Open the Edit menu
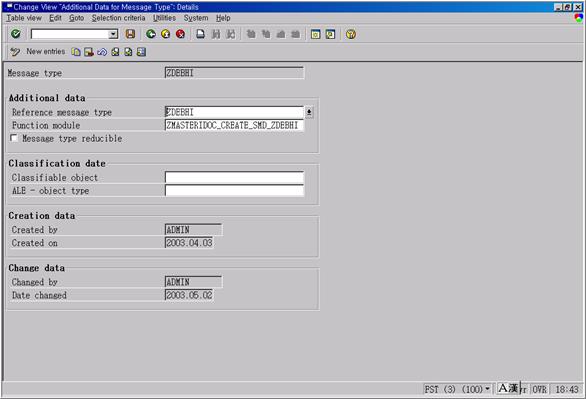 pyautogui.click(x=55, y=18)
